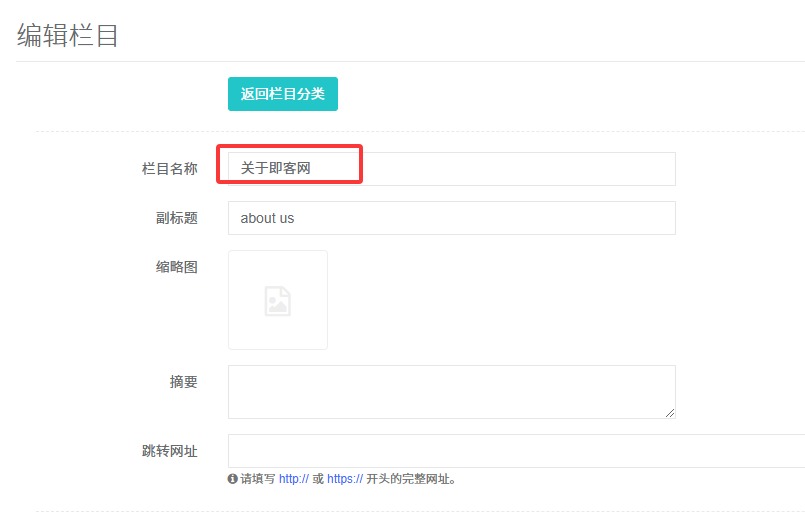805x514 pixels.
Task: Click inside the 摘要 textarea
Action: click(451, 391)
